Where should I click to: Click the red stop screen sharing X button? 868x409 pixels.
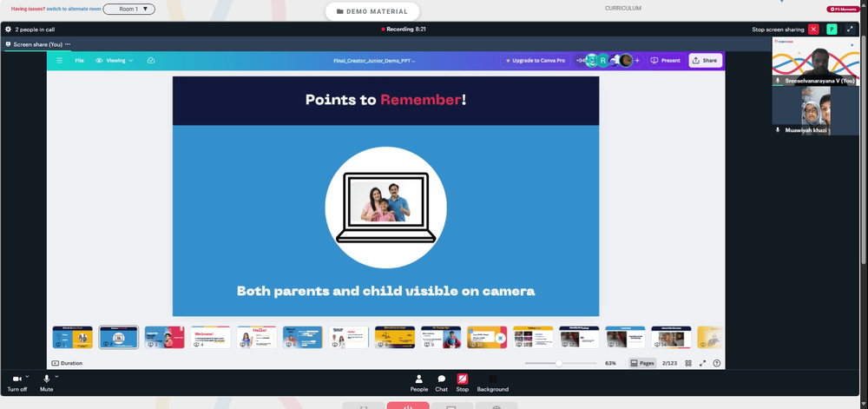pyautogui.click(x=813, y=30)
